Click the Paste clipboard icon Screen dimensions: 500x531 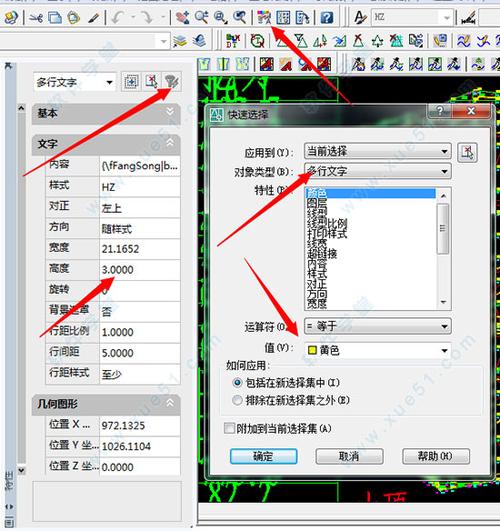(x=74, y=17)
